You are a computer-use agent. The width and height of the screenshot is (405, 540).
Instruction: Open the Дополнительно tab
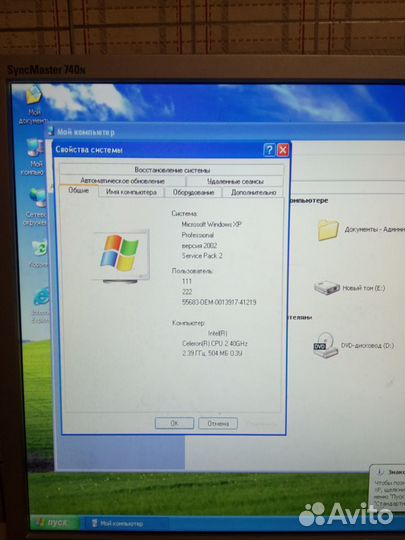pos(253,193)
